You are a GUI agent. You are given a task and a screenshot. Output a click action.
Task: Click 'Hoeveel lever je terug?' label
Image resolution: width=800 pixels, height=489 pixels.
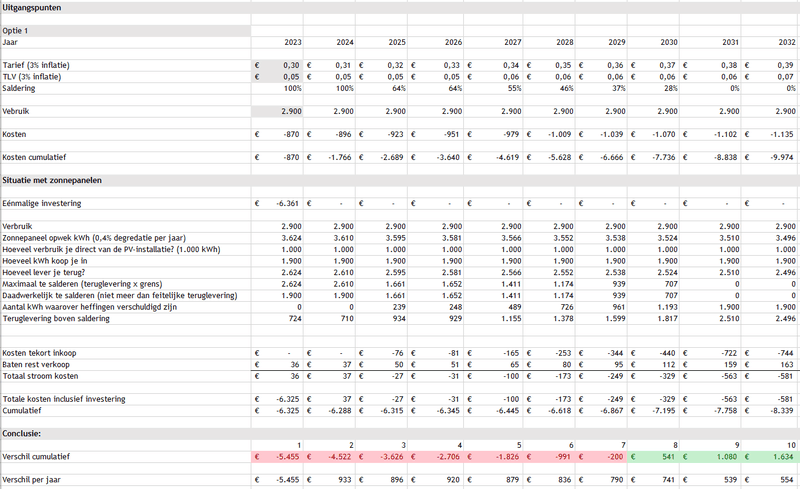point(43,273)
